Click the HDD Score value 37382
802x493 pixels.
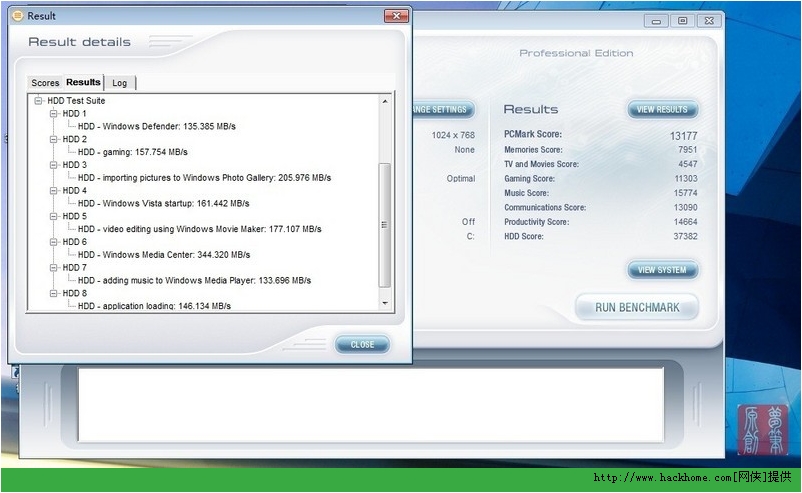point(685,236)
